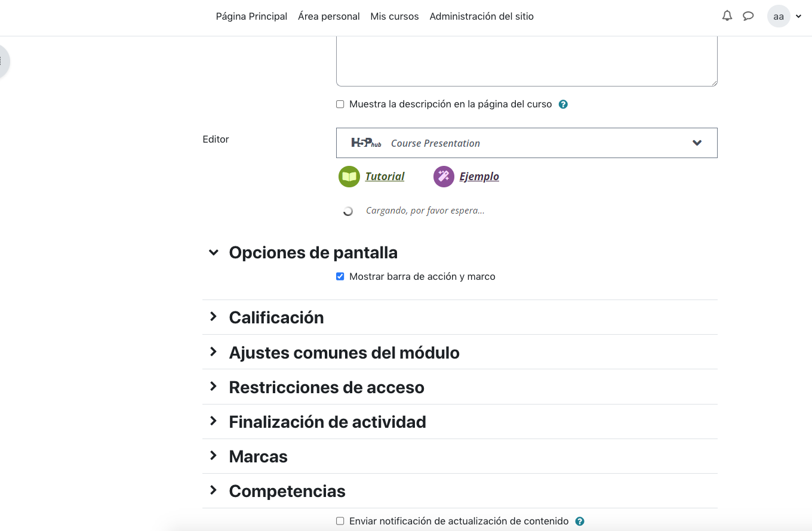Enable Muestra la descripción en la página

[340, 104]
